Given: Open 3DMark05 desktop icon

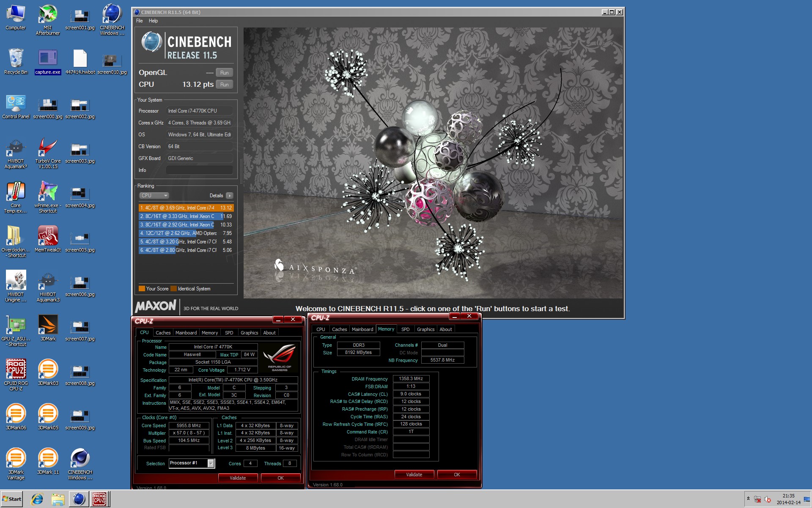Looking at the screenshot, I should tap(48, 417).
